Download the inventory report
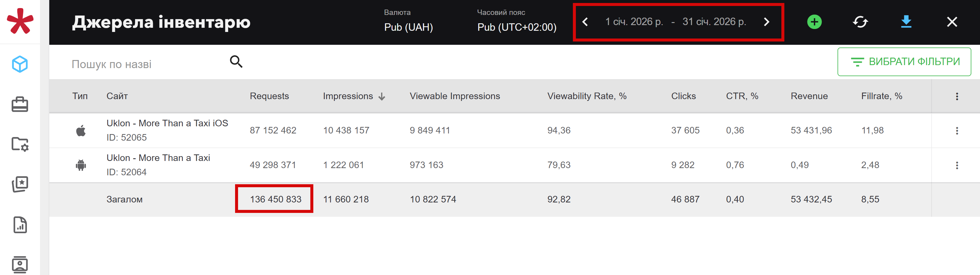Viewport: 980px width, 275px height. coord(906,22)
